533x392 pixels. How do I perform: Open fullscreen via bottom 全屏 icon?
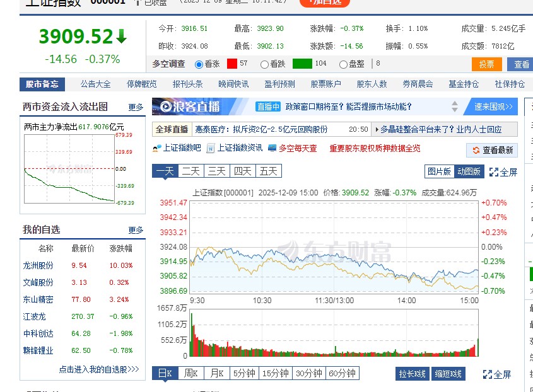pos(485,374)
